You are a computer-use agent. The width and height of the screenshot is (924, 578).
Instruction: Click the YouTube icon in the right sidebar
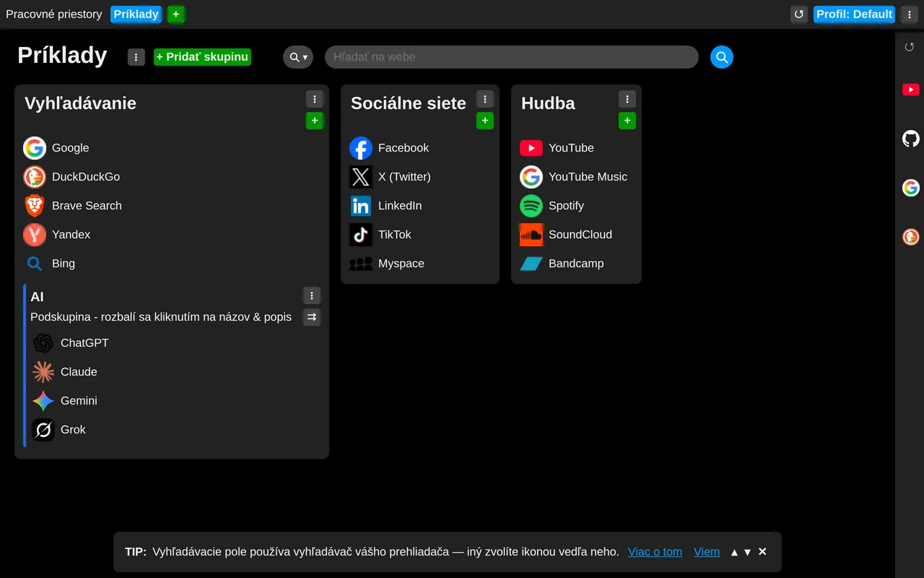pyautogui.click(x=911, y=90)
